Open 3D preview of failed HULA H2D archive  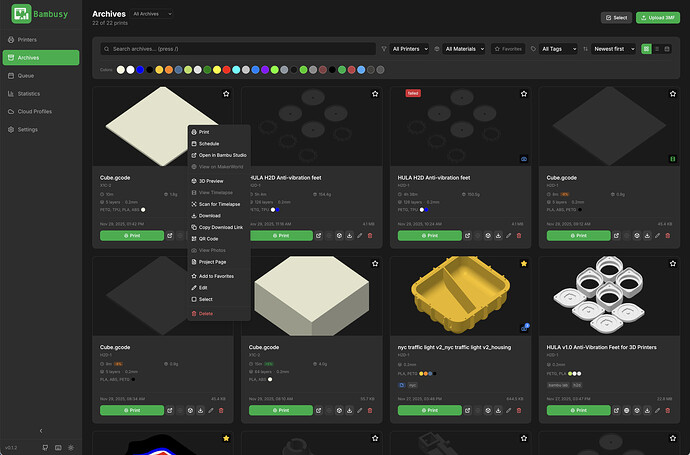(488, 236)
